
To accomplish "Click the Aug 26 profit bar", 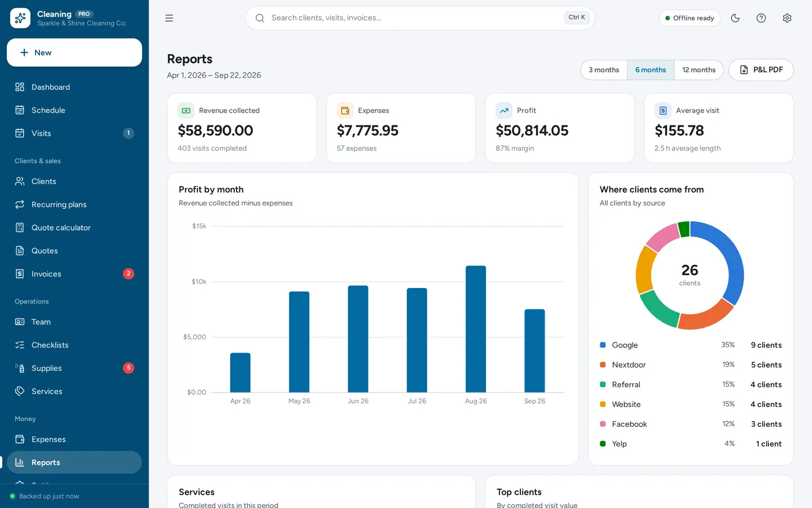I will click(x=476, y=329).
